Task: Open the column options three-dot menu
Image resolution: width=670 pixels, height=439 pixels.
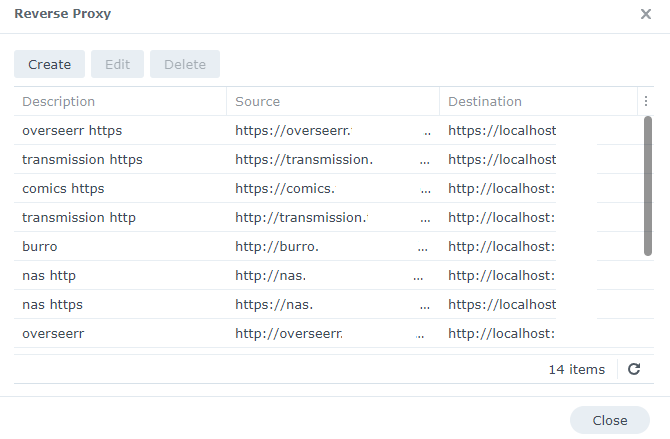Action: [646, 101]
